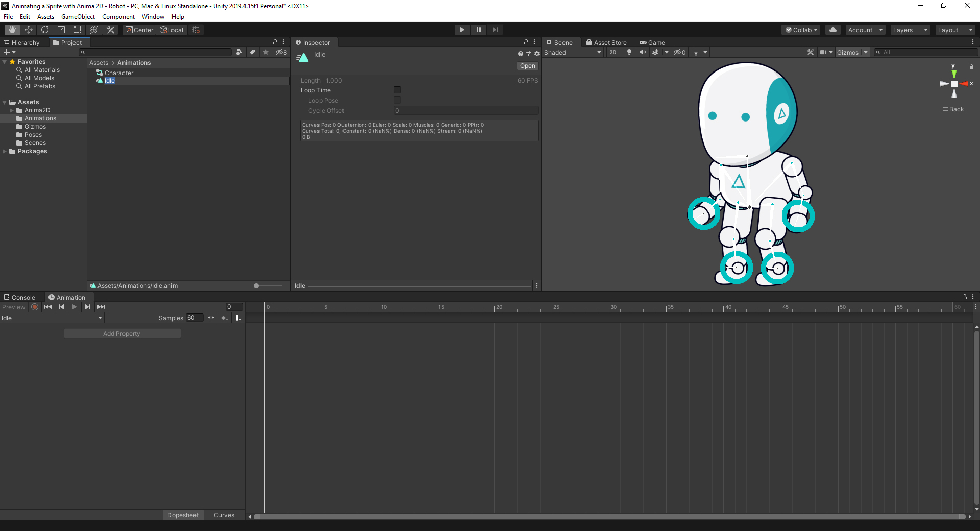Image resolution: width=980 pixels, height=531 pixels.
Task: Enable the Animation record button
Action: click(34, 307)
